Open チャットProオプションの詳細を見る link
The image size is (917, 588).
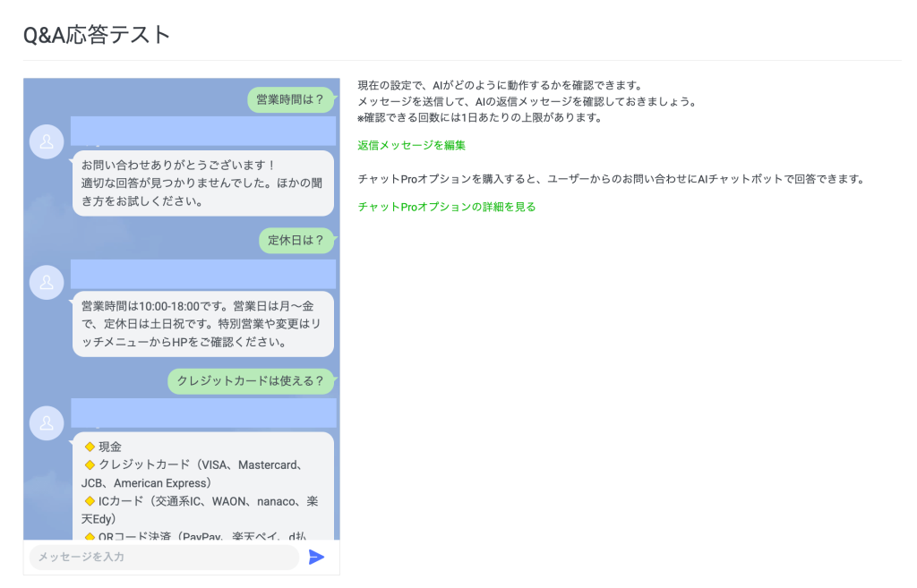[445, 206]
